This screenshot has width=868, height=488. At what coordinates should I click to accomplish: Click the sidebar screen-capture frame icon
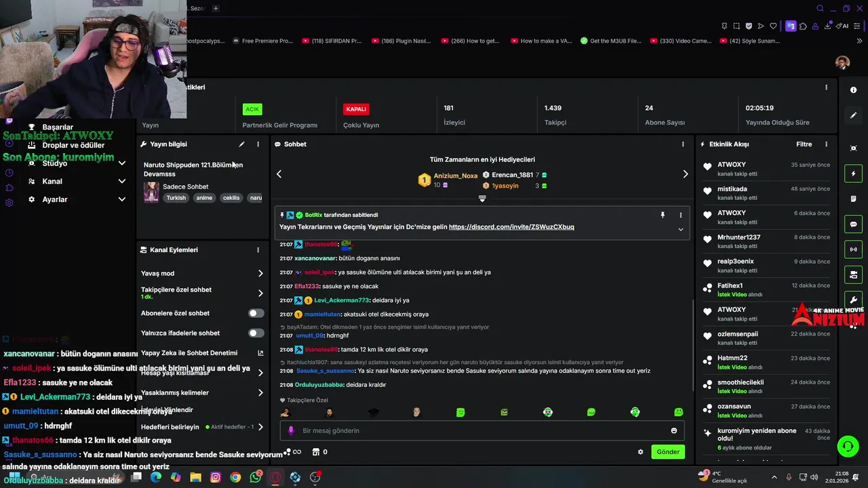coord(853,148)
